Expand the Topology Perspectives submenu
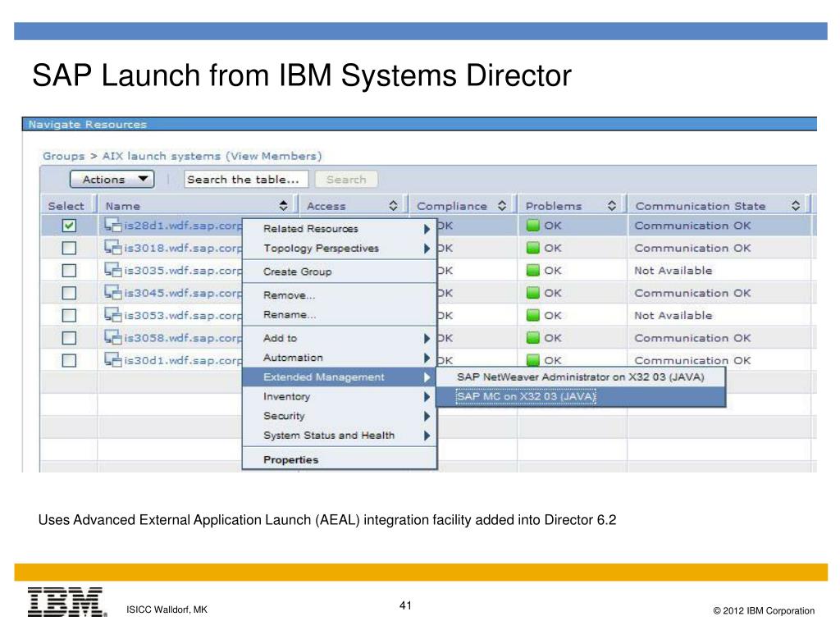Viewport: 840px width, 630px height. (340, 249)
